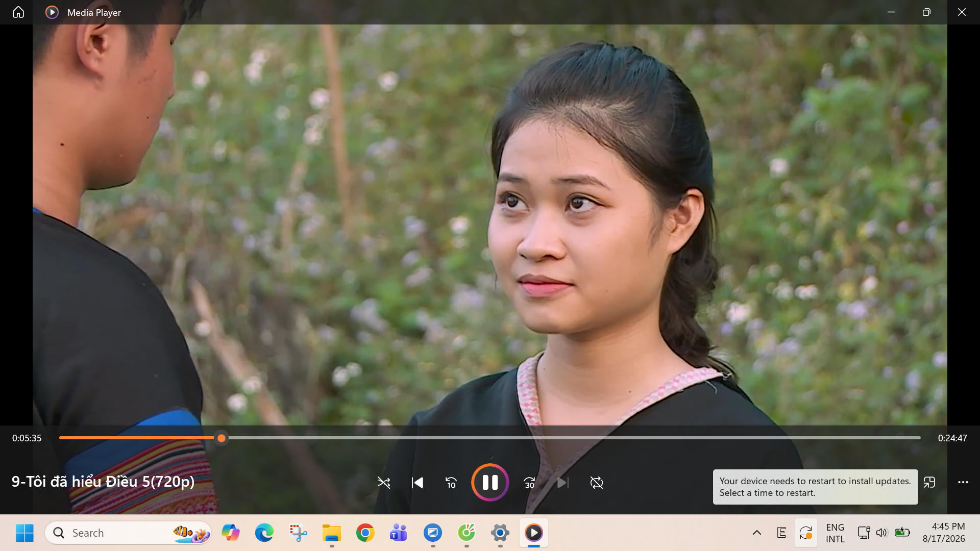
Task: Click the total duration 0:24:47
Action: [952, 438]
